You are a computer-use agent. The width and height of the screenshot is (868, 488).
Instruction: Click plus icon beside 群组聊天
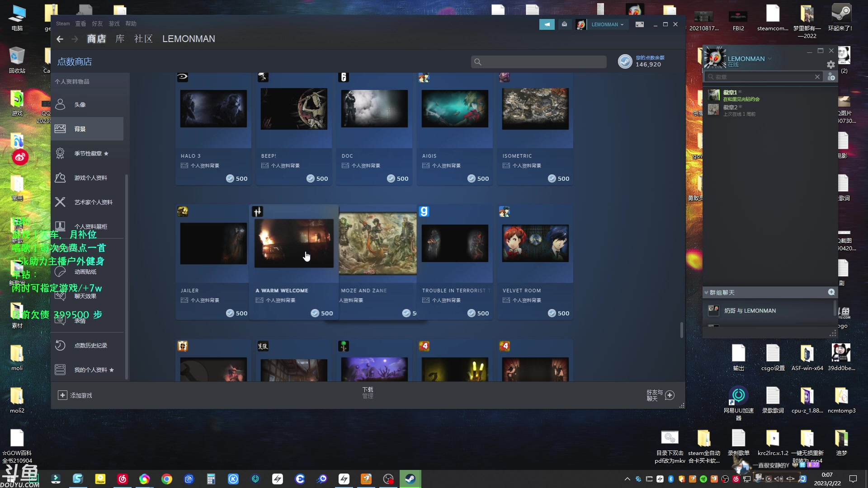pos(831,292)
